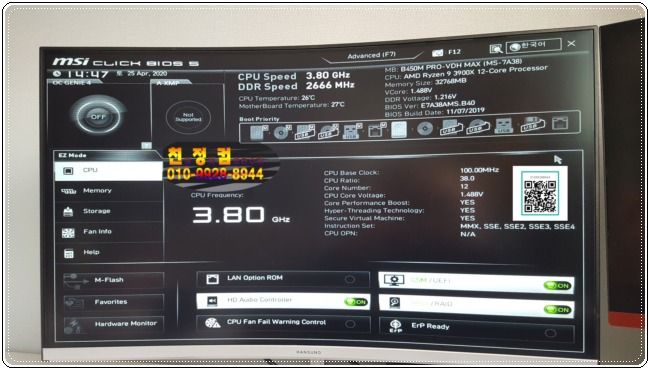Select the USB drive icon third in Boot Priority
Viewport: 650px width, 370px height.
(305, 132)
